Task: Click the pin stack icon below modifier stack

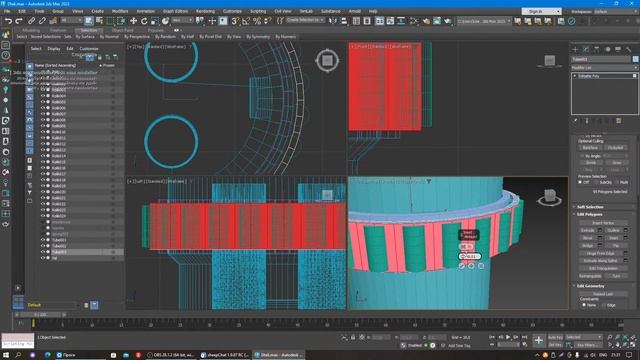Action: pos(576,121)
